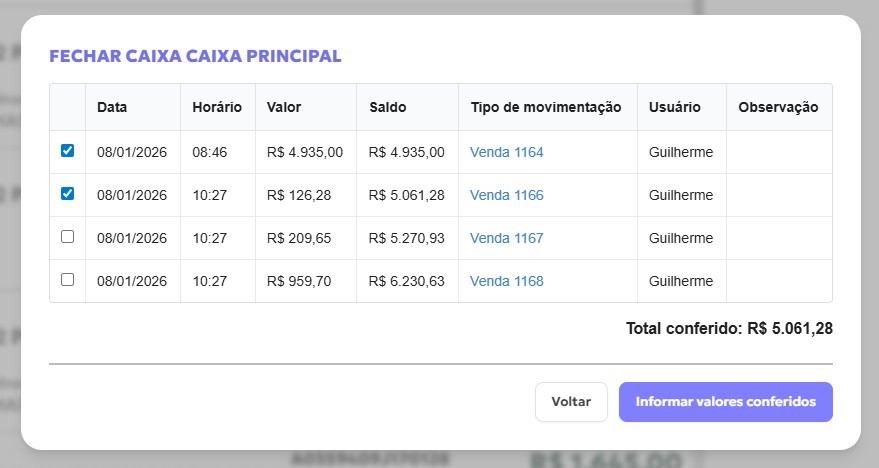This screenshot has height=468, width=879.
Task: Click the Data column header
Action: pos(112,107)
